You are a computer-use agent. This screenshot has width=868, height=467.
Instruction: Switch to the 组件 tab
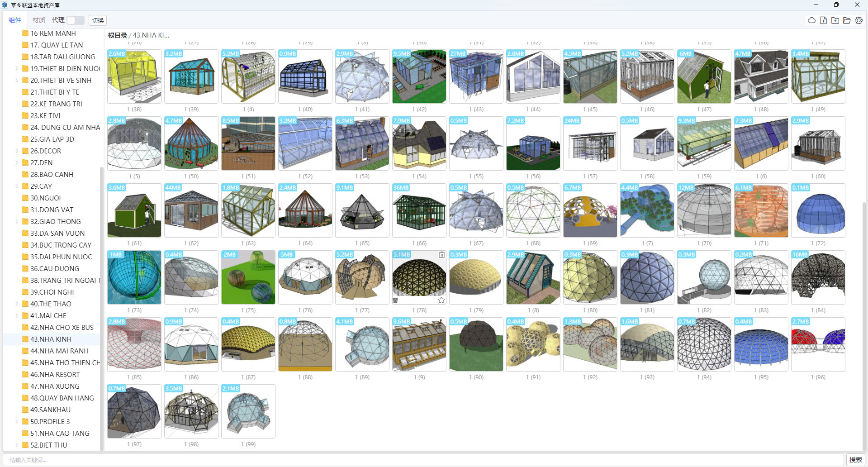(15, 20)
